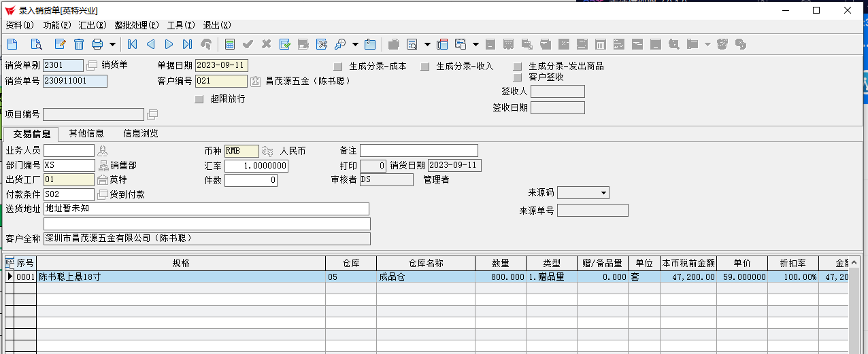Click the calculator icon in toolbar
This screenshot has height=354, width=868.
pos(230,45)
